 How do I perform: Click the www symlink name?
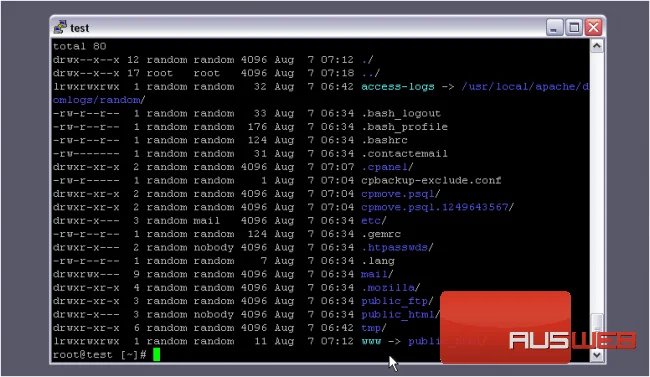pos(371,341)
